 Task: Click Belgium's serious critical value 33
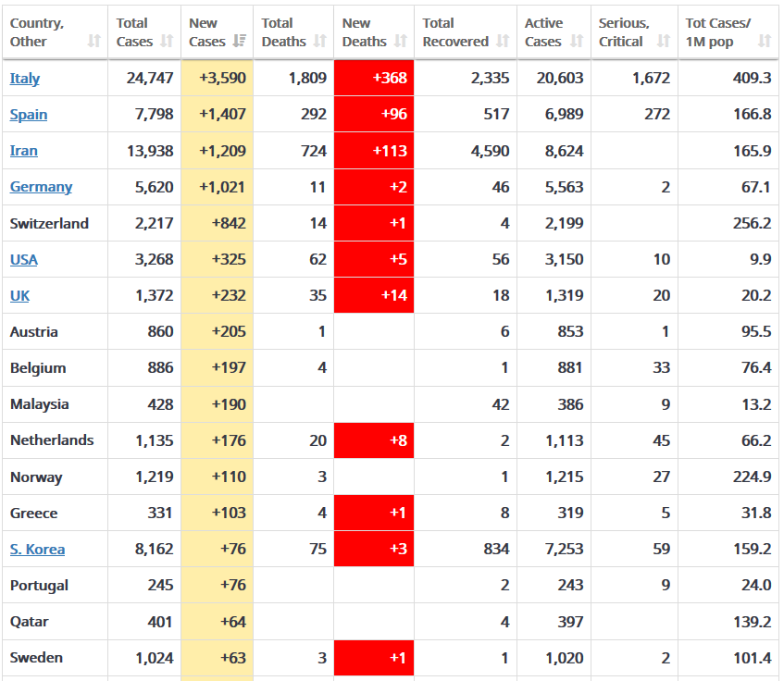[661, 367]
